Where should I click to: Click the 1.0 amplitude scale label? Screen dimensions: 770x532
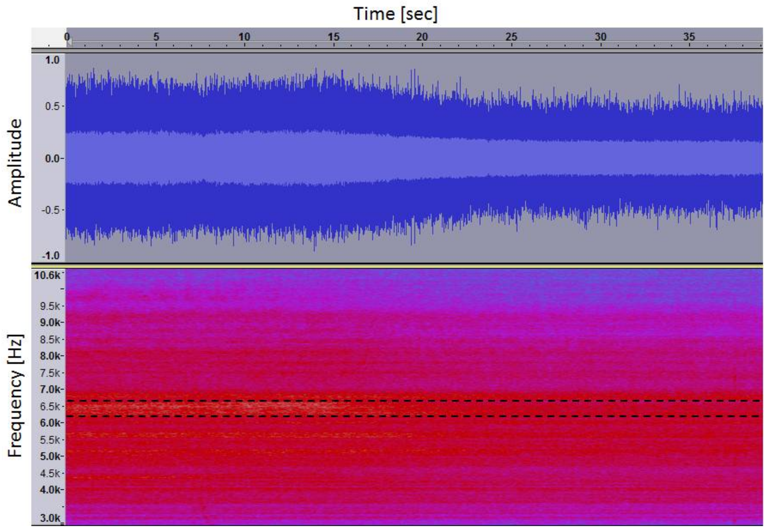[x=52, y=60]
